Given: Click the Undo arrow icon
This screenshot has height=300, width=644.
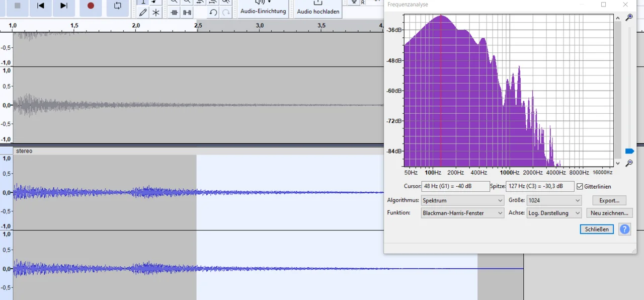Looking at the screenshot, I should [213, 13].
